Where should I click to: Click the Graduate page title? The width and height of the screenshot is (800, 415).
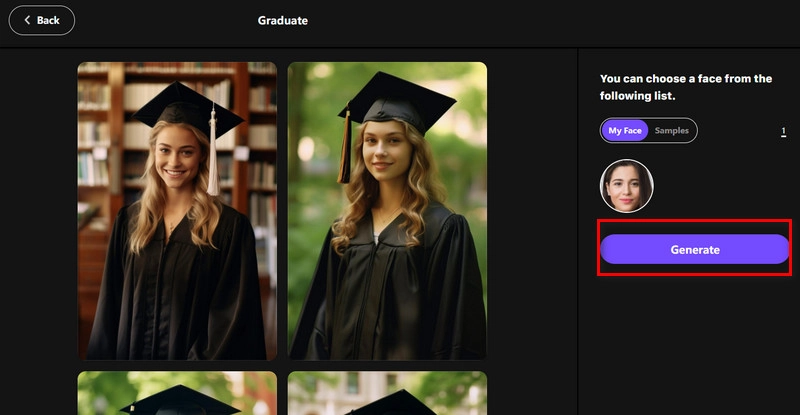tap(283, 20)
